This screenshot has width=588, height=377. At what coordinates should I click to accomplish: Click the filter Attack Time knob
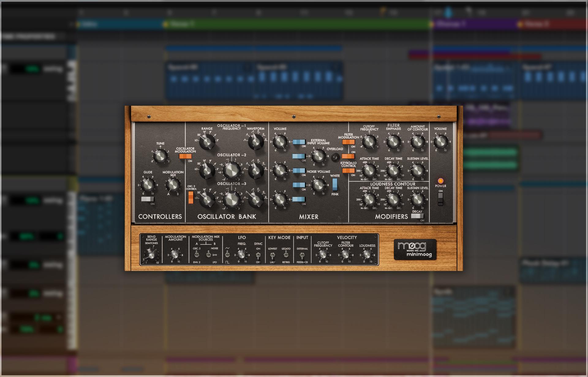click(369, 171)
